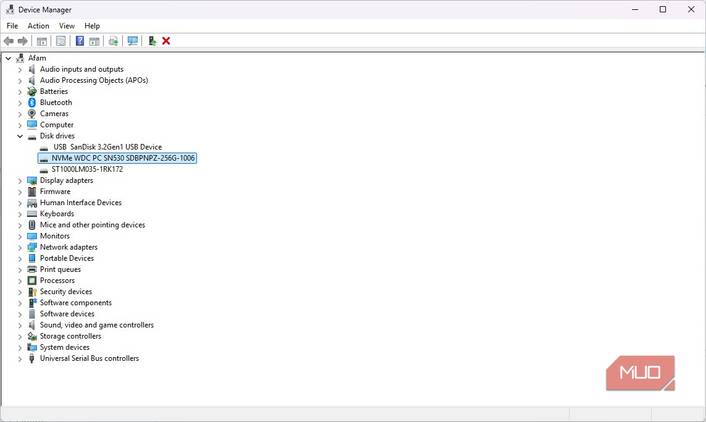Click the Computer category monitor icon
The height and width of the screenshot is (422, 706).
(32, 125)
